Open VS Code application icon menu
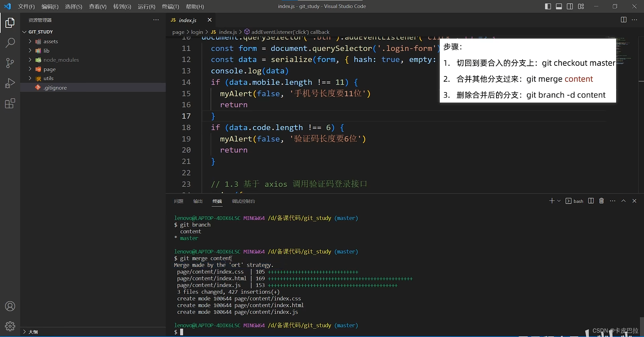The height and width of the screenshot is (337, 644). tap(7, 6)
